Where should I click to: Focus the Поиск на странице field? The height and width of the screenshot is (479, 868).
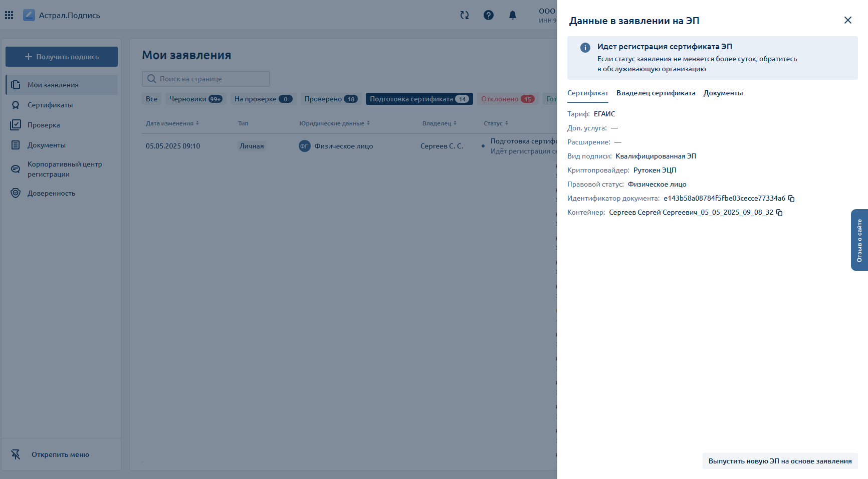(206, 79)
